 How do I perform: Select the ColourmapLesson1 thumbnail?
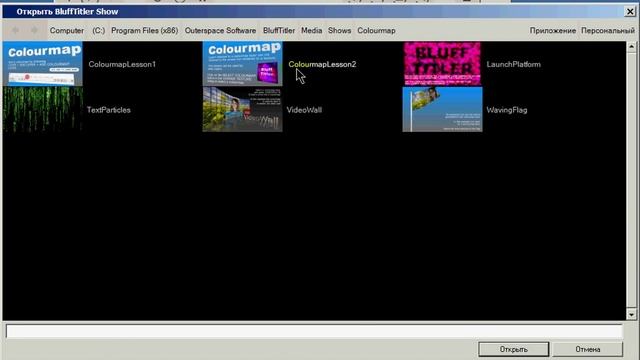coord(42,64)
